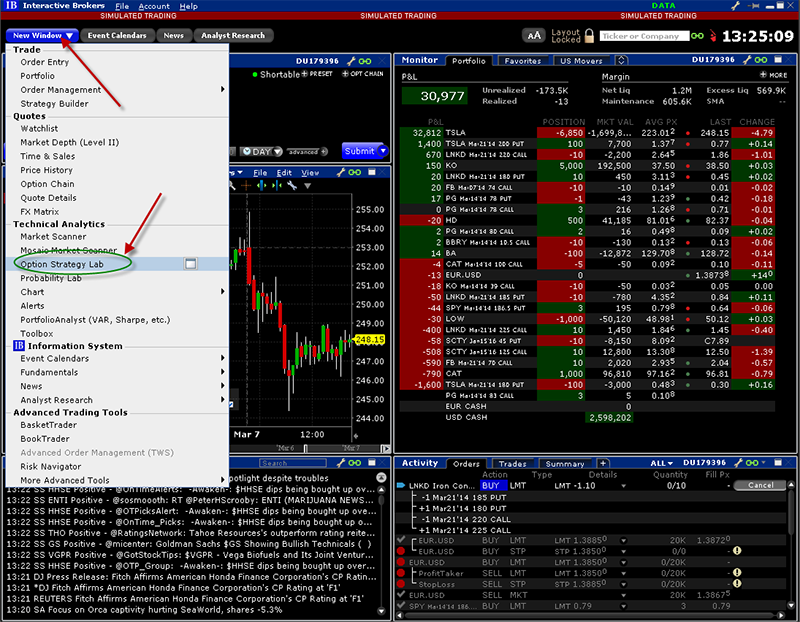
Task: Click the blue compress-time-axis chart icon
Action: tap(277, 186)
